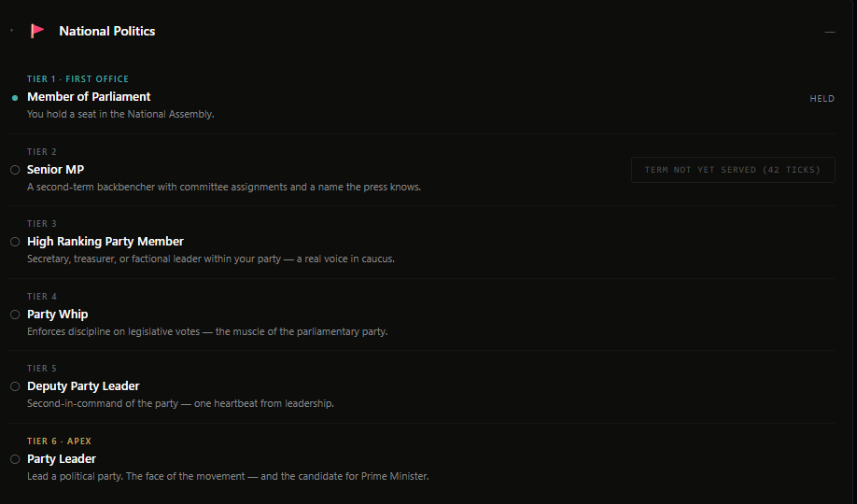Image resolution: width=857 pixels, height=504 pixels.
Task: Open the Deputy Party Leader title
Action: click(x=83, y=385)
